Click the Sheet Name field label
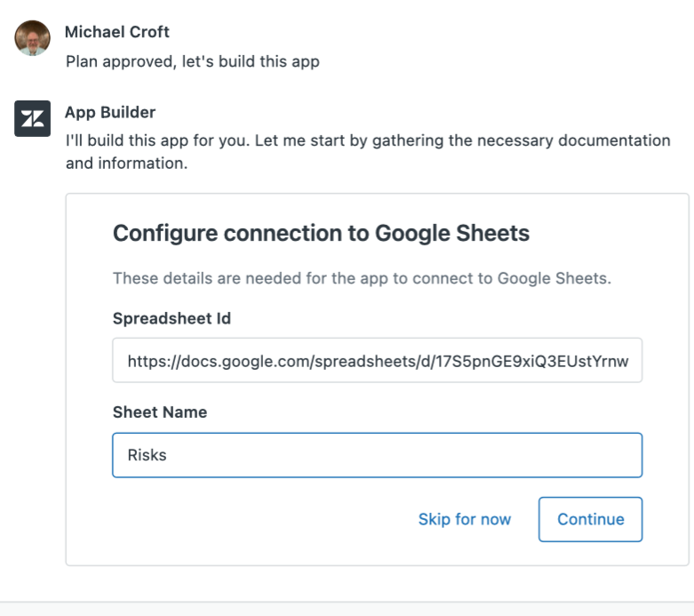Screen dimensions: 694x616 [159, 412]
